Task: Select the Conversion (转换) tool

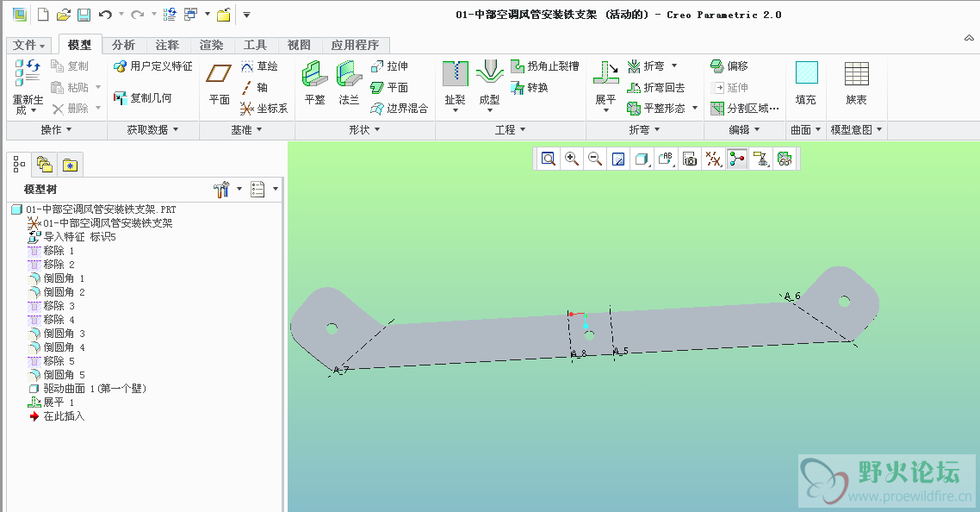Action: tap(530, 88)
